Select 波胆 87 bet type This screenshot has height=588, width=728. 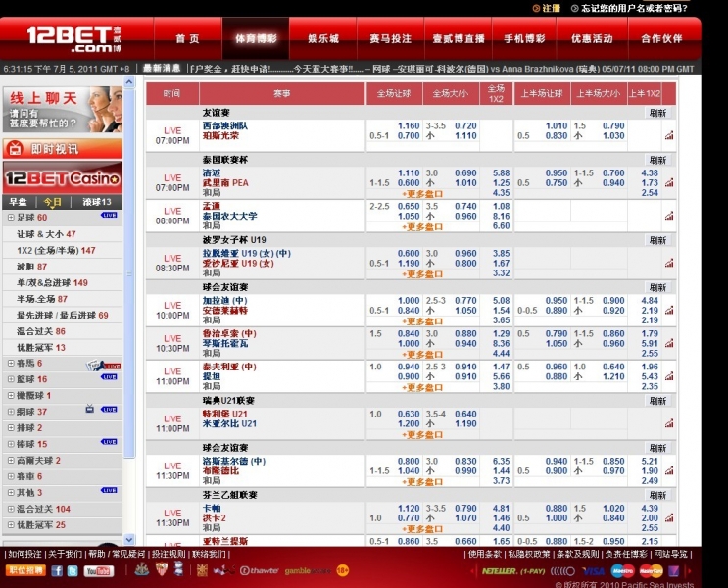[32, 267]
